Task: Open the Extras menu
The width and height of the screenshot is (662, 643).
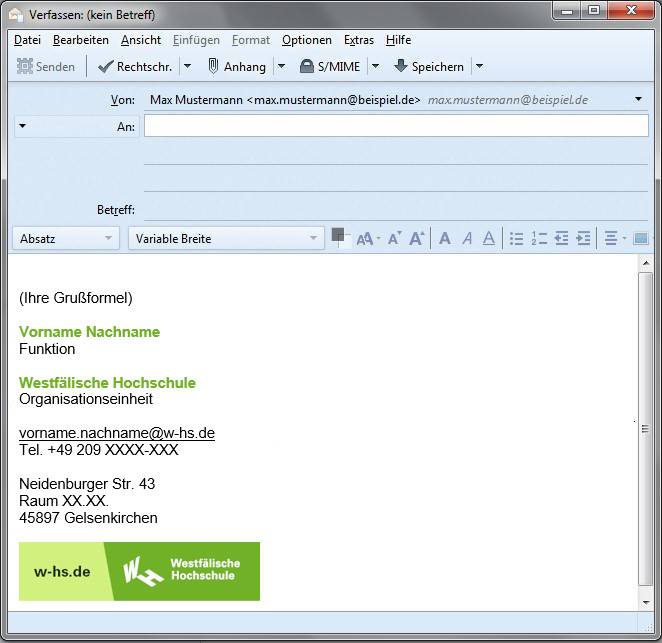Action: 359,40
